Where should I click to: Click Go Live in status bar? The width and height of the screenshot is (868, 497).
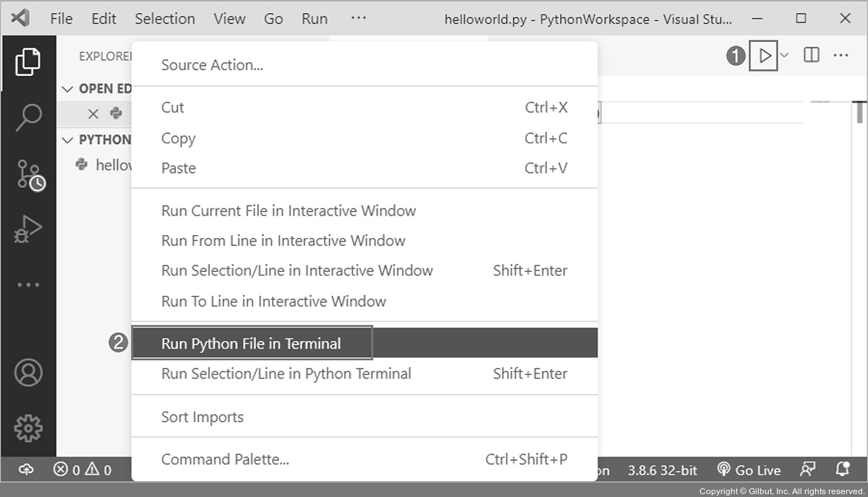pos(749,470)
